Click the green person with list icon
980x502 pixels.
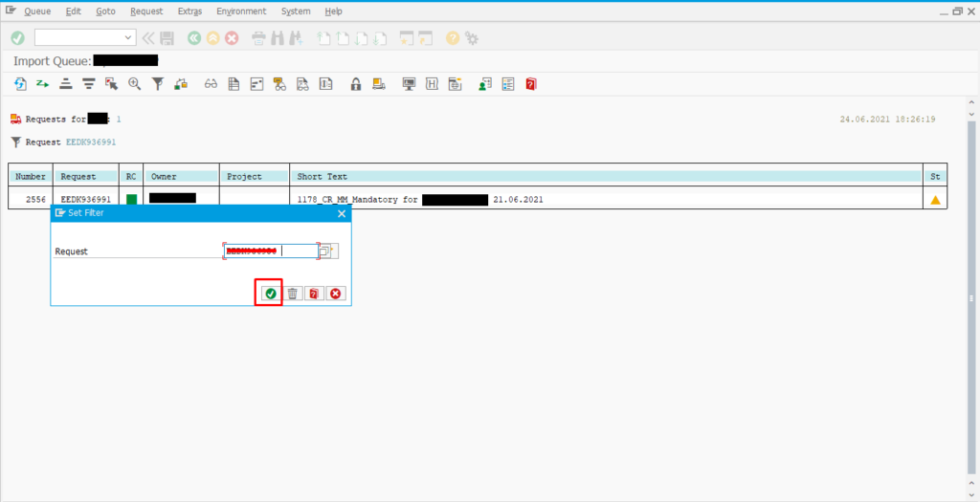[485, 84]
